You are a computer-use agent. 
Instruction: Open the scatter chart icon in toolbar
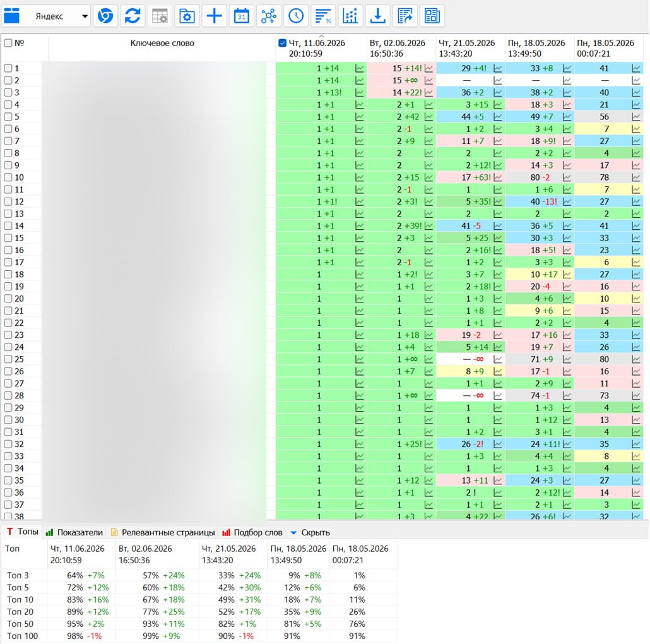pyautogui.click(x=350, y=16)
